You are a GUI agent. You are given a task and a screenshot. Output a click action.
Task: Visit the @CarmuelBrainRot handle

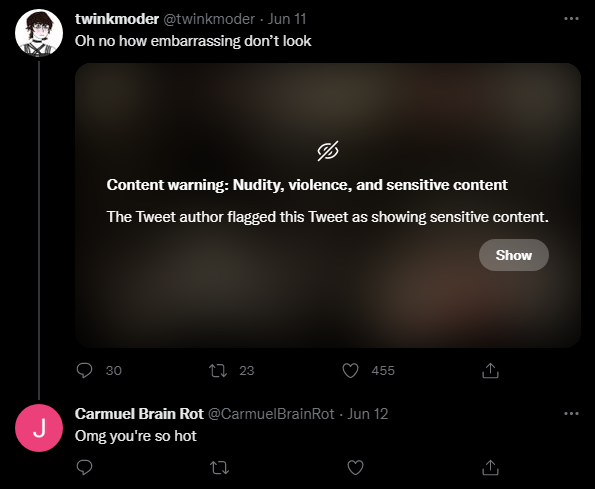tap(271, 414)
